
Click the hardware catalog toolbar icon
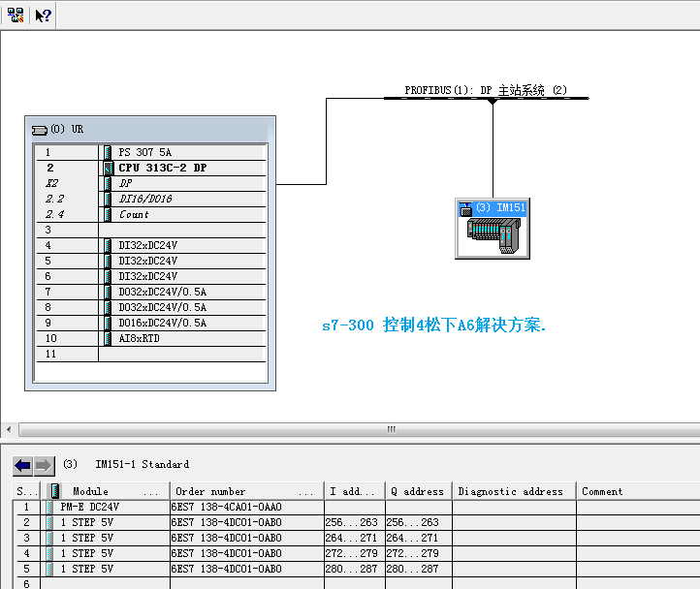pos(16,15)
